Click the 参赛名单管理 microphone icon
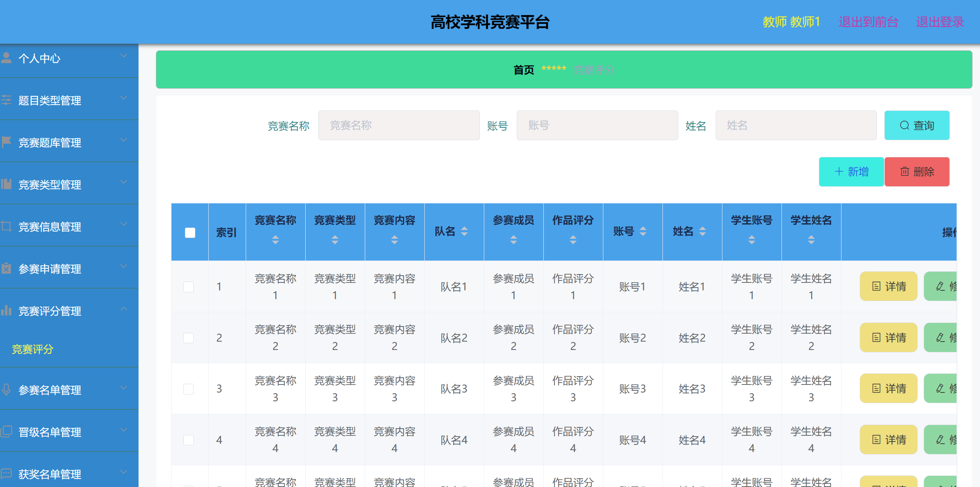Screen dimensions: 980x487 (6, 389)
